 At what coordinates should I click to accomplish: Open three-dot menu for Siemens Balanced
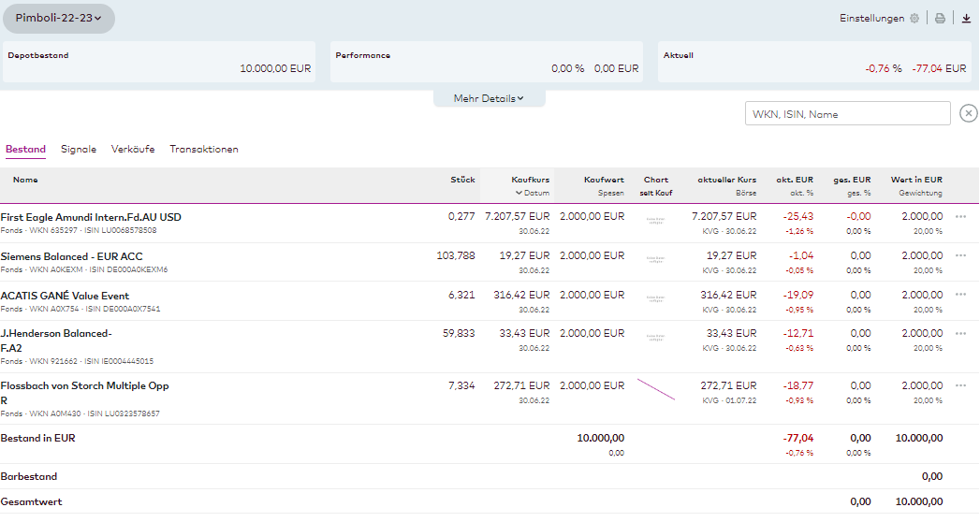[x=960, y=256]
